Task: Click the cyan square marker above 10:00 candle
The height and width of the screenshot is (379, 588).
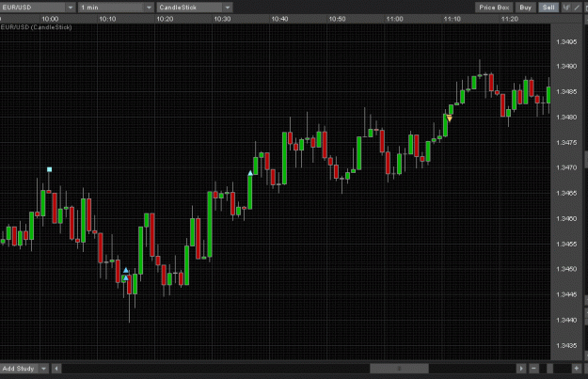Action: (49, 169)
